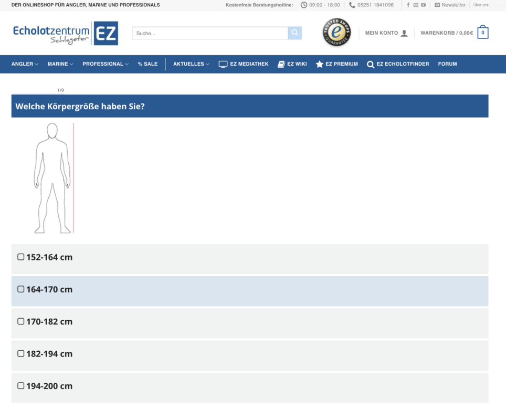Image resolution: width=506 pixels, height=420 pixels.
Task: Open the Facebook social icon
Action: (x=408, y=5)
